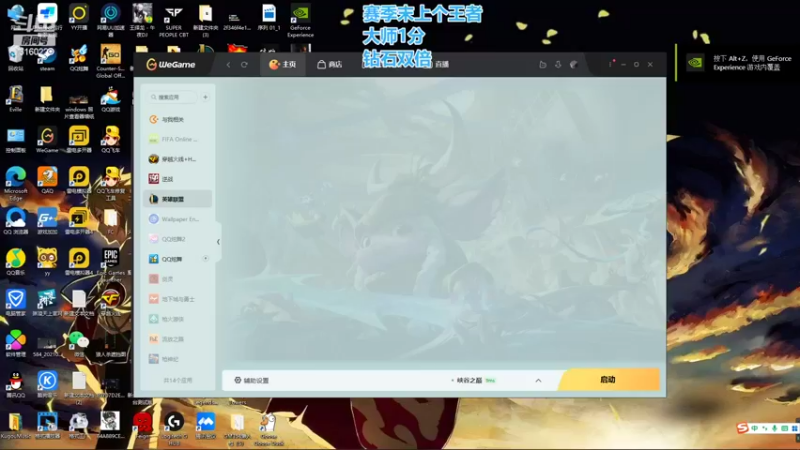Select 地下城与勇士 in the game list

pyautogui.click(x=178, y=299)
